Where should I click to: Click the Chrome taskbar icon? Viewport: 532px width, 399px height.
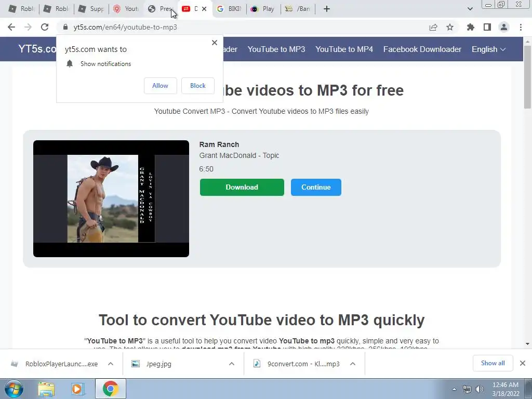pos(110,389)
